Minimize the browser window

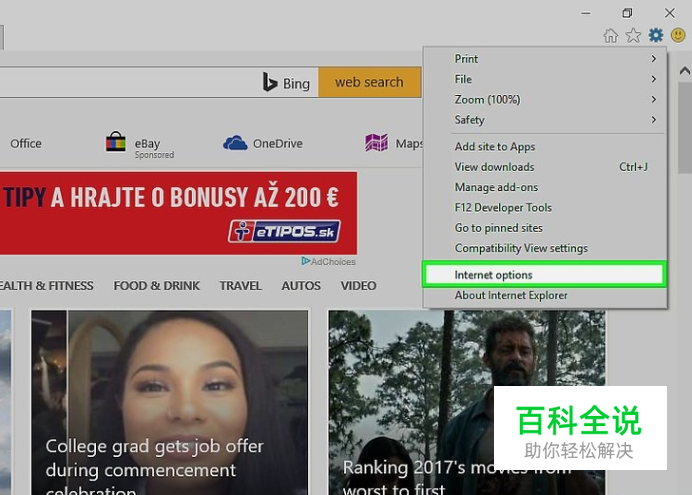pyautogui.click(x=586, y=13)
